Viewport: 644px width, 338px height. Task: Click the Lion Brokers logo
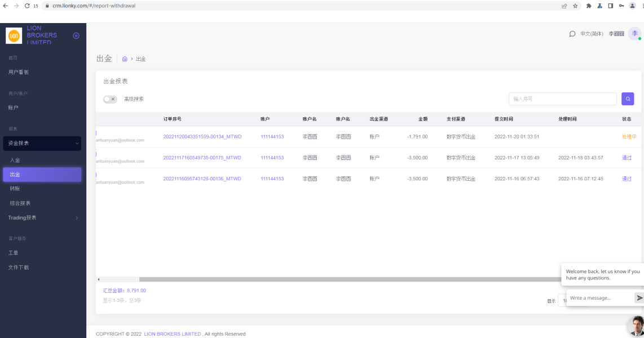[x=14, y=35]
